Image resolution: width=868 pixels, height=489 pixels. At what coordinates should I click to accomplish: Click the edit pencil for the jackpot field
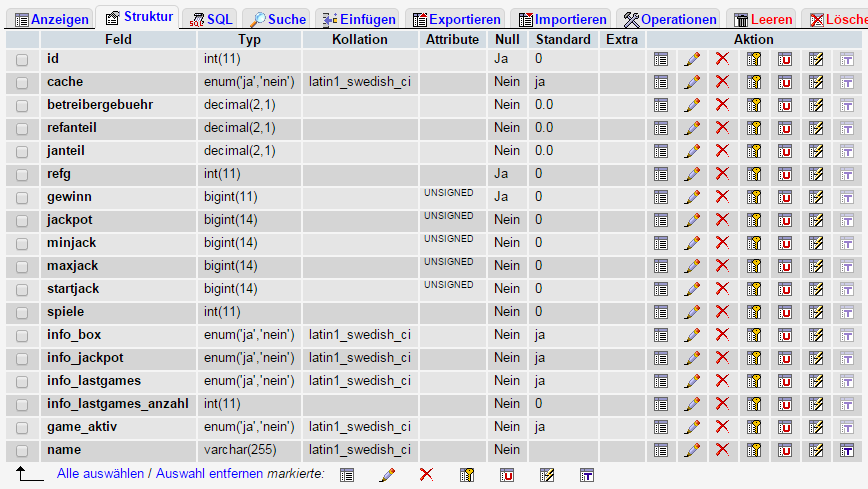click(692, 220)
